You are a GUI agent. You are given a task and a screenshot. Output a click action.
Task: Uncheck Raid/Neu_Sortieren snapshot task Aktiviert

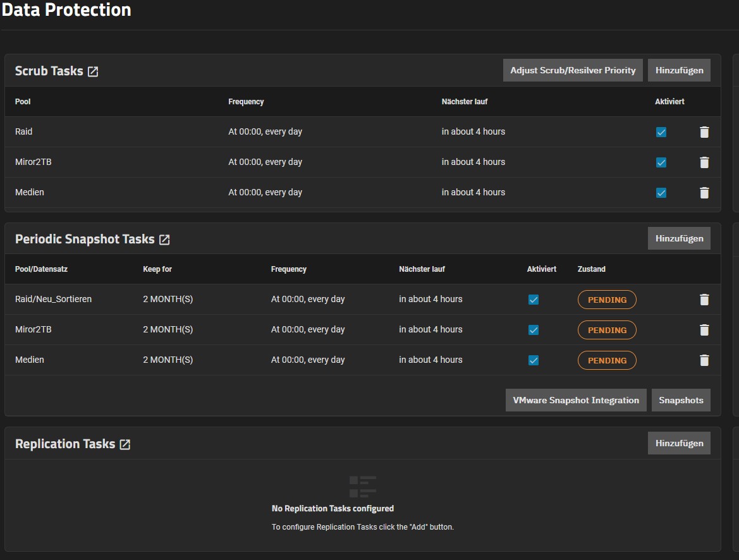pos(534,300)
